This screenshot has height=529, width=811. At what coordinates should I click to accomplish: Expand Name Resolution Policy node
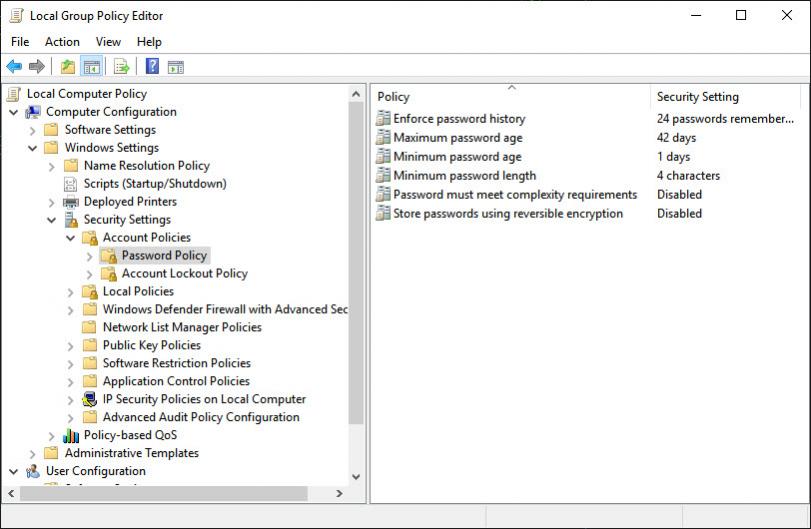pos(51,167)
